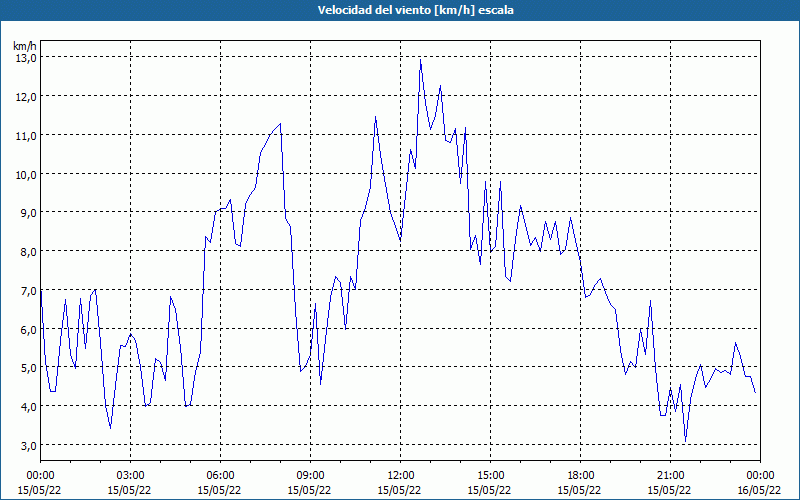Screen dimensions: 800x500
Task: Click the 13,0 y-axis label
Action: tap(26, 58)
